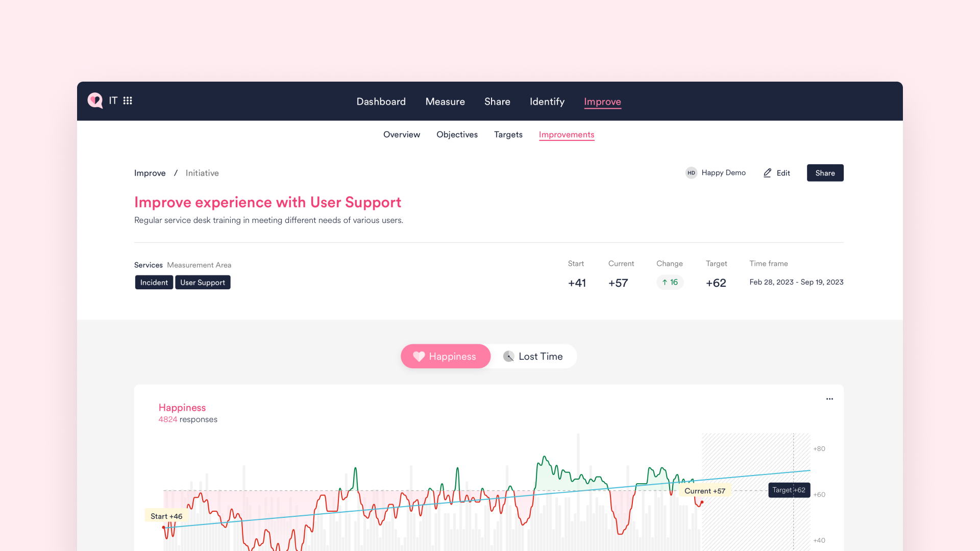Click the Current value +57 in summary
The image size is (980, 551).
pos(618,283)
